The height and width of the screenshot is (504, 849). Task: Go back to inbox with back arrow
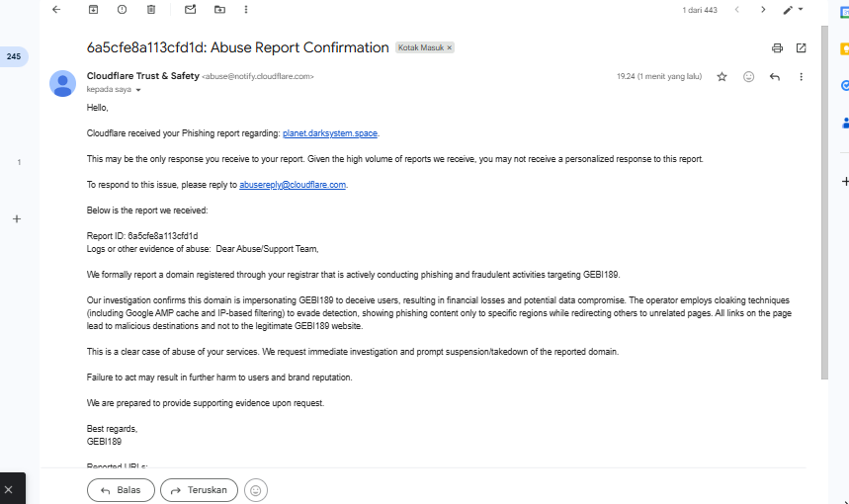[56, 9]
